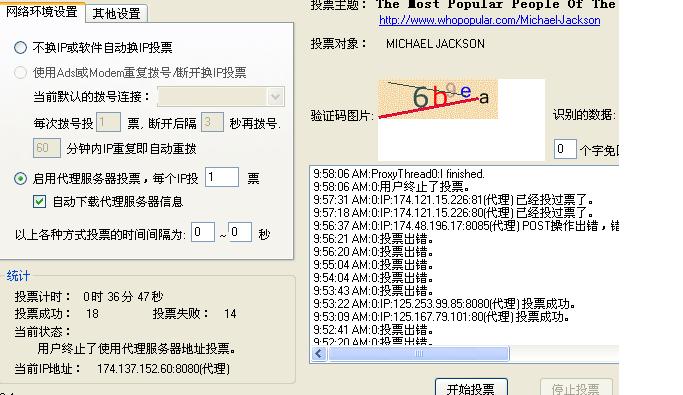Click the 每个IP投 votes input field
This screenshot has width=683, height=395.
click(x=222, y=177)
